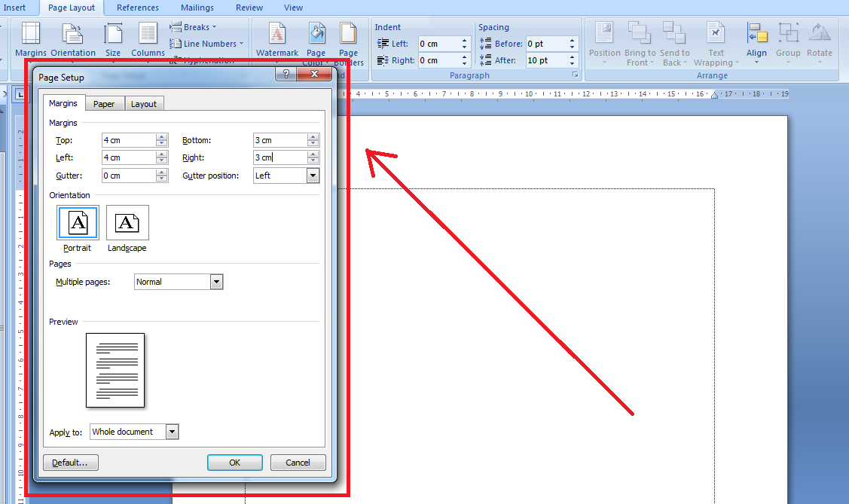The height and width of the screenshot is (504, 849).
Task: Open the Paper tab in Page Setup
Action: coord(104,104)
